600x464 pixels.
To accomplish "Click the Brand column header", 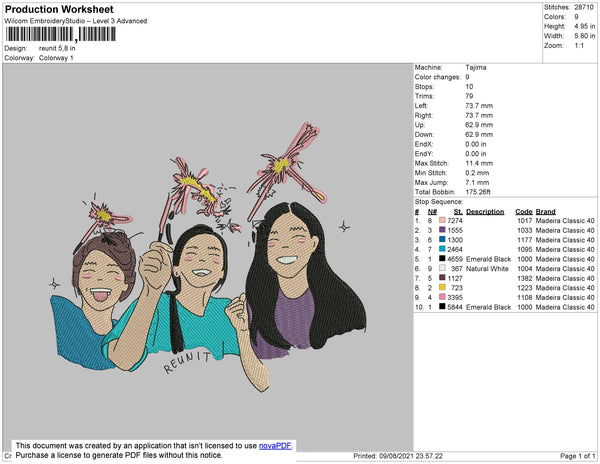I will [x=545, y=212].
